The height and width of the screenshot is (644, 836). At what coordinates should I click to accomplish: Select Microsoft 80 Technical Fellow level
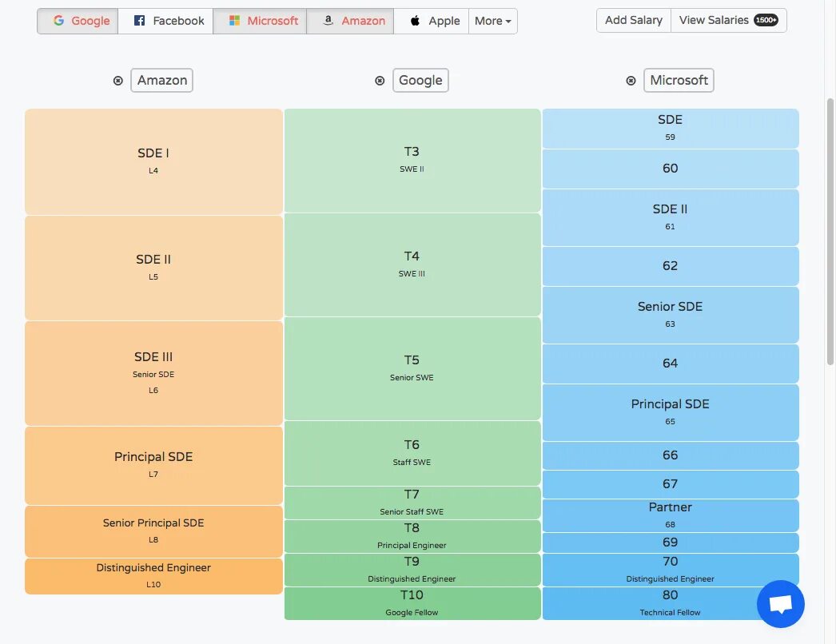(671, 603)
